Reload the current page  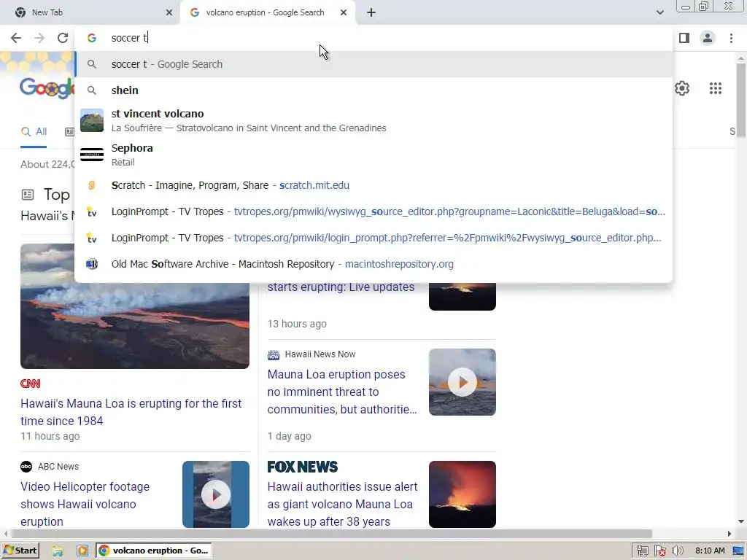pyautogui.click(x=63, y=38)
